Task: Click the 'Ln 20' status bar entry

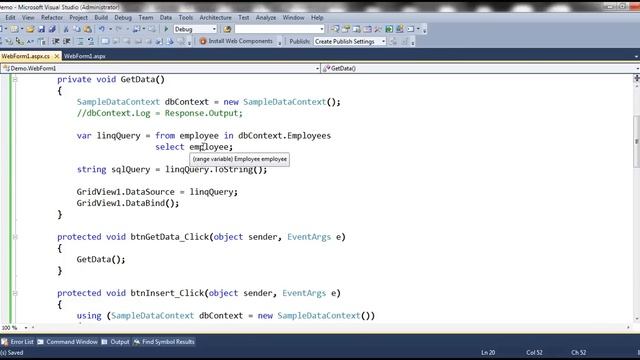Action: [488, 353]
